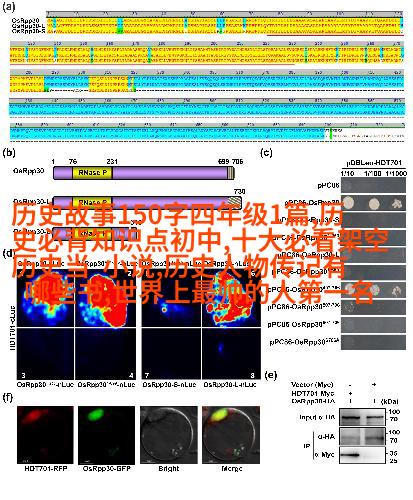Select luciferase leaf image numbered 3
413x500 pixels.
tap(45, 354)
